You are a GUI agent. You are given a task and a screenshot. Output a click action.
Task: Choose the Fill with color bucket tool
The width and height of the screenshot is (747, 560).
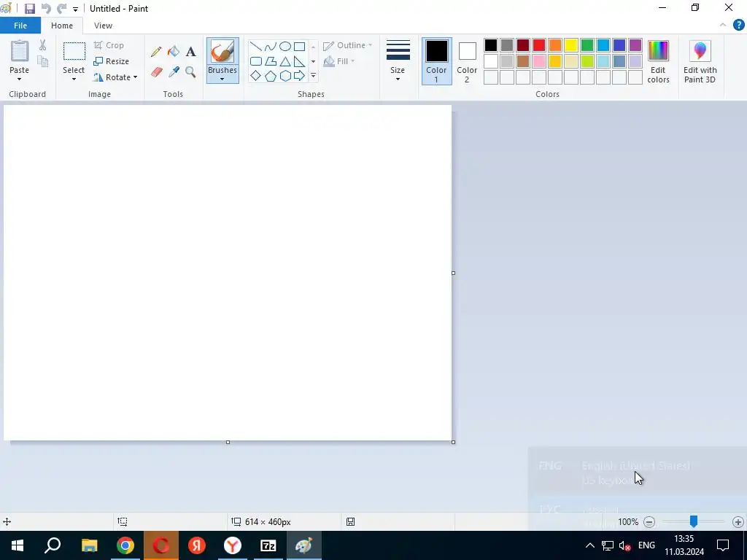tap(174, 52)
